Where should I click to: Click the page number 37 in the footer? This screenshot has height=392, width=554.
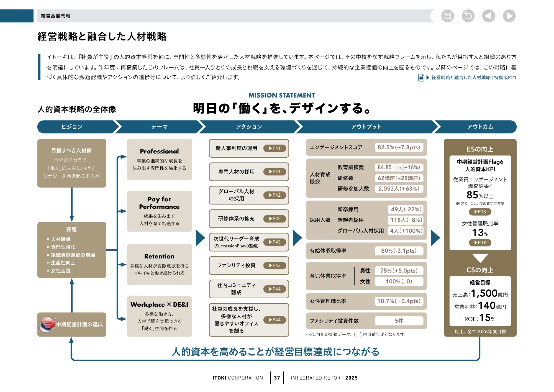coord(276,378)
